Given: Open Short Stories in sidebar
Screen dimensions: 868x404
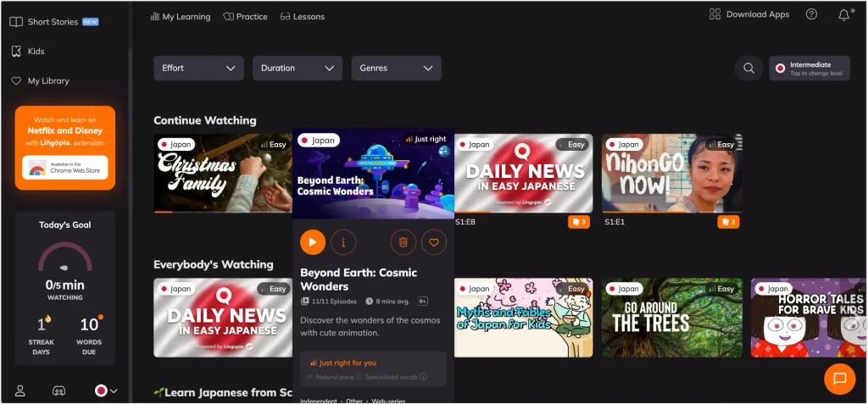Looking at the screenshot, I should click(54, 22).
